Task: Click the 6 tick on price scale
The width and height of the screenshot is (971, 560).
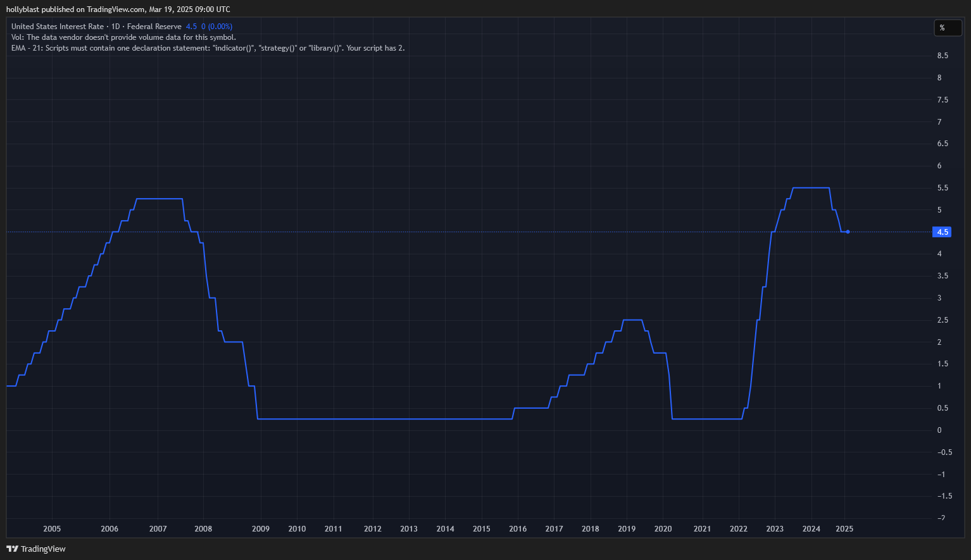Action: tap(939, 166)
